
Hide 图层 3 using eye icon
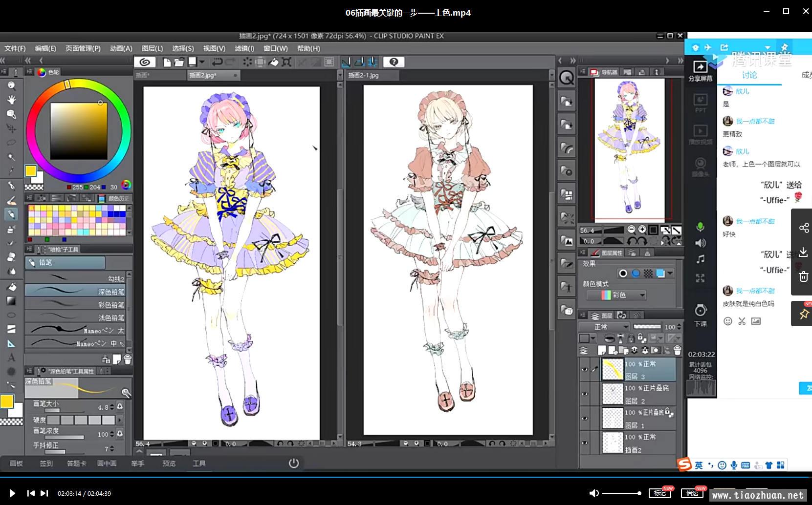tap(585, 370)
